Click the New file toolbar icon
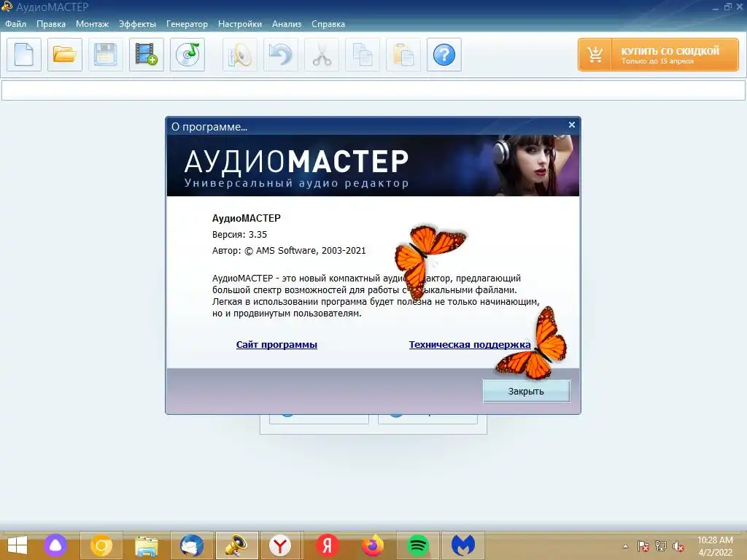Screen dimensions: 747x560 pos(24,55)
